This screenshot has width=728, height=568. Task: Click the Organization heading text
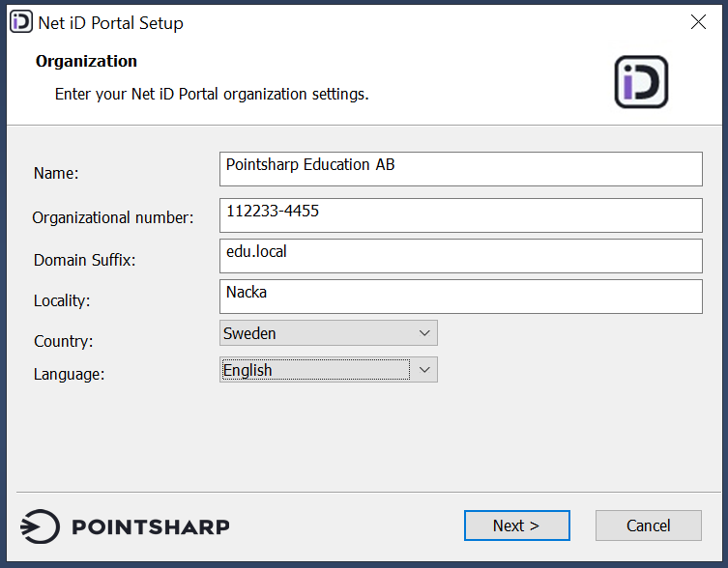pyautogui.click(x=86, y=61)
